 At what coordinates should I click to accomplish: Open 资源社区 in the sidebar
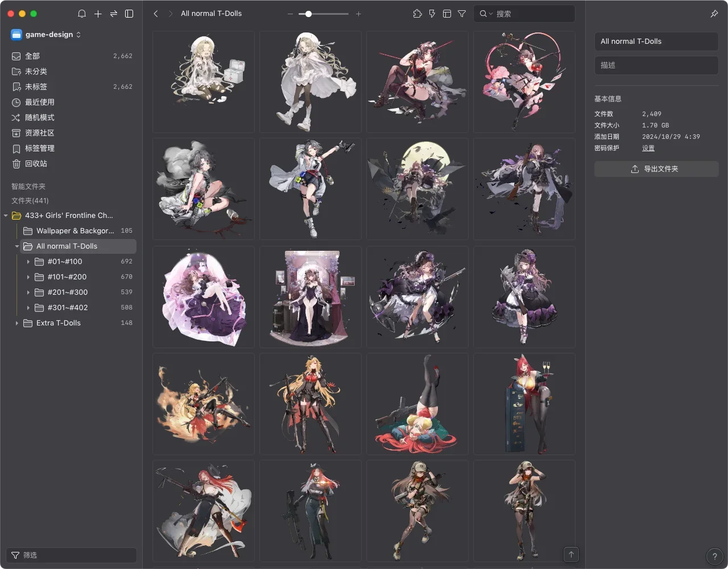pyautogui.click(x=72, y=133)
